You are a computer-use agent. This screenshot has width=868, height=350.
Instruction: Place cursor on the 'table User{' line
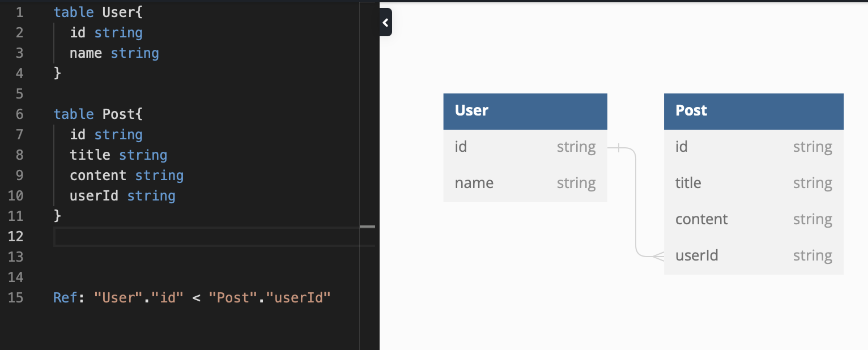pos(97,12)
